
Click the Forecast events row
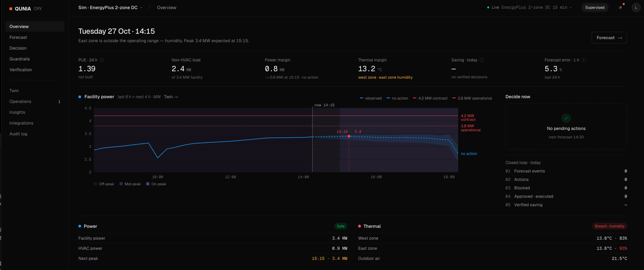566,171
